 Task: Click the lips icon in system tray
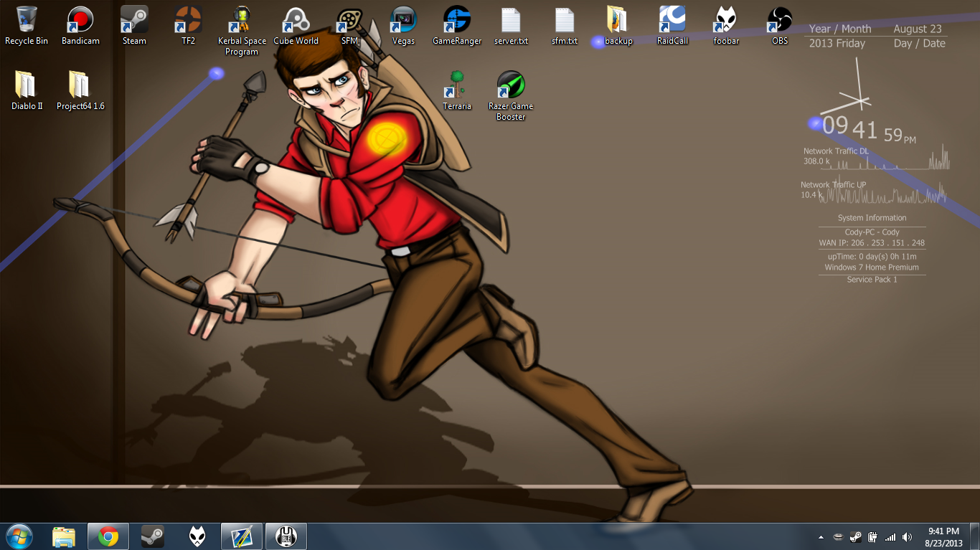(x=838, y=537)
